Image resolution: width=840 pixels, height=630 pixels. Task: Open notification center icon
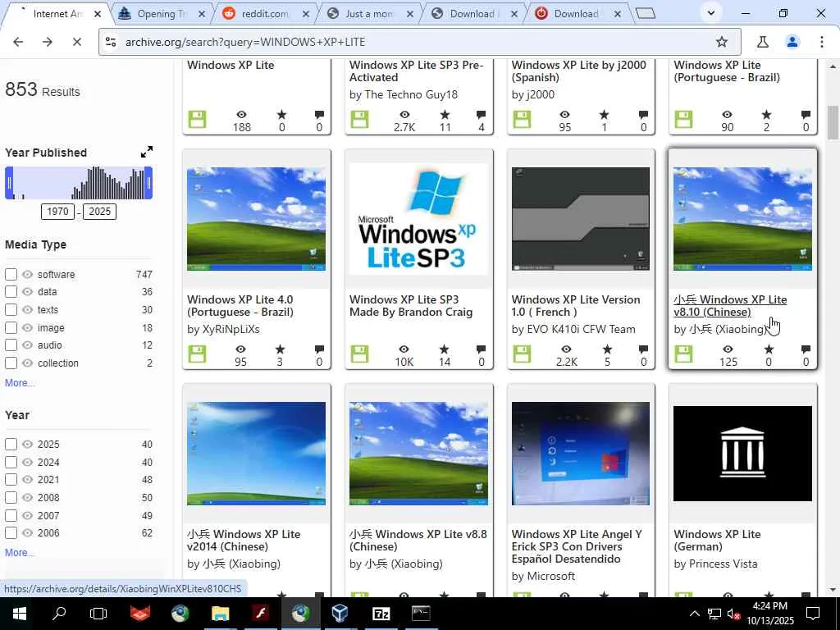[x=813, y=614]
